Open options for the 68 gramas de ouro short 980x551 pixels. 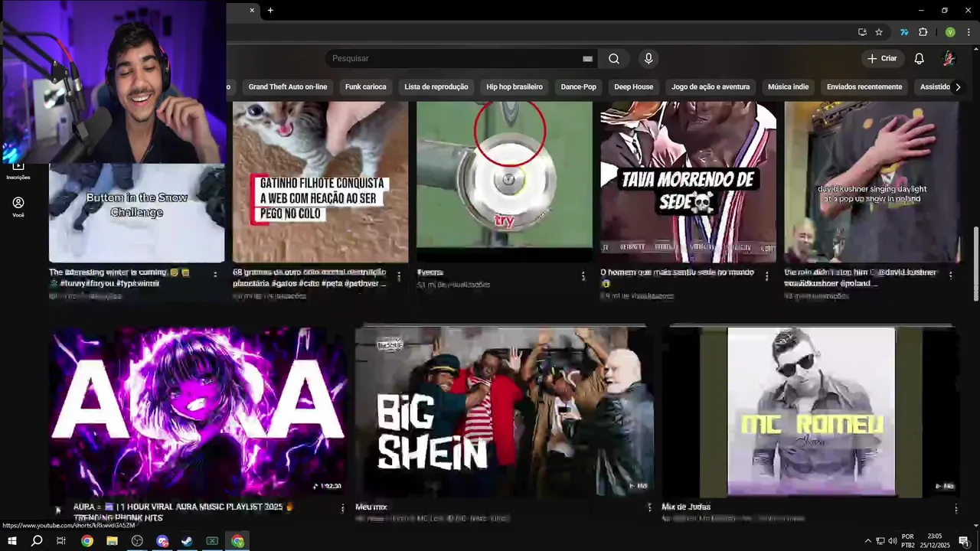pyautogui.click(x=399, y=276)
